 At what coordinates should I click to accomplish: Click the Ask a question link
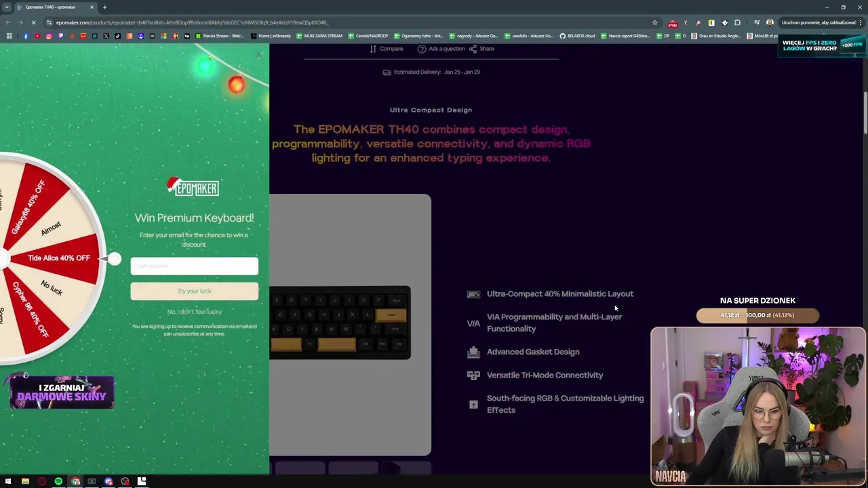point(447,49)
